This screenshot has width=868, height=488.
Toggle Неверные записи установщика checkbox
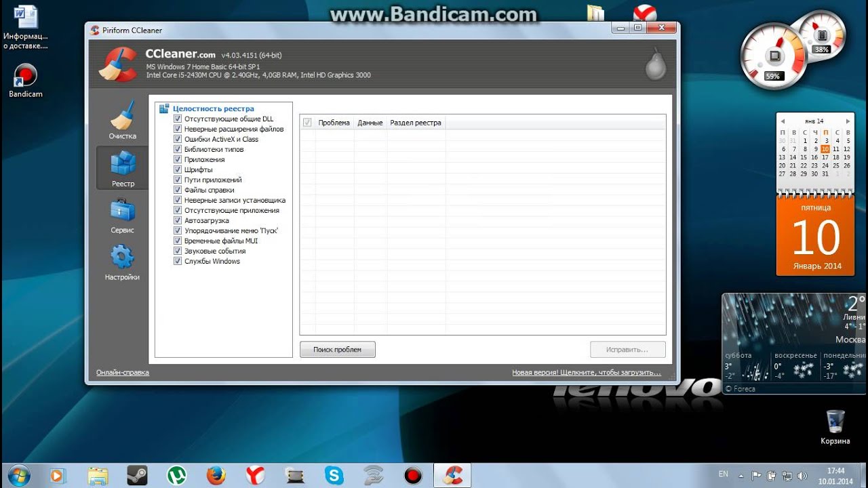click(178, 200)
